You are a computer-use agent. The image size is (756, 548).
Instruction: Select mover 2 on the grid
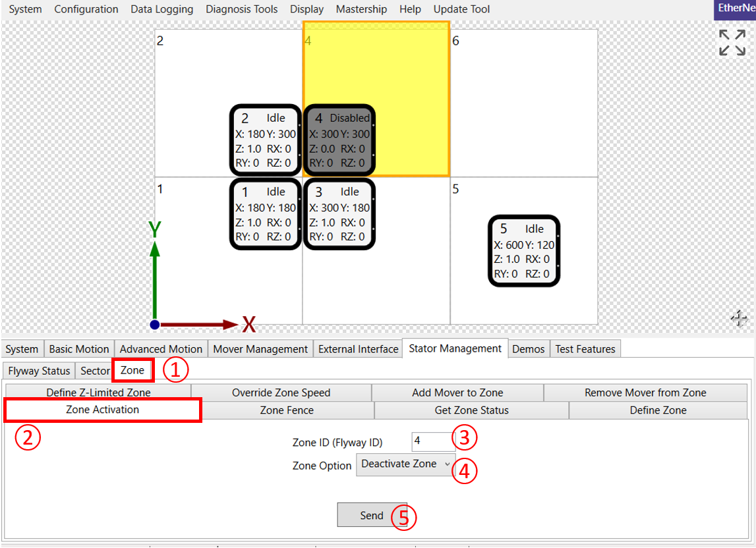click(265, 140)
